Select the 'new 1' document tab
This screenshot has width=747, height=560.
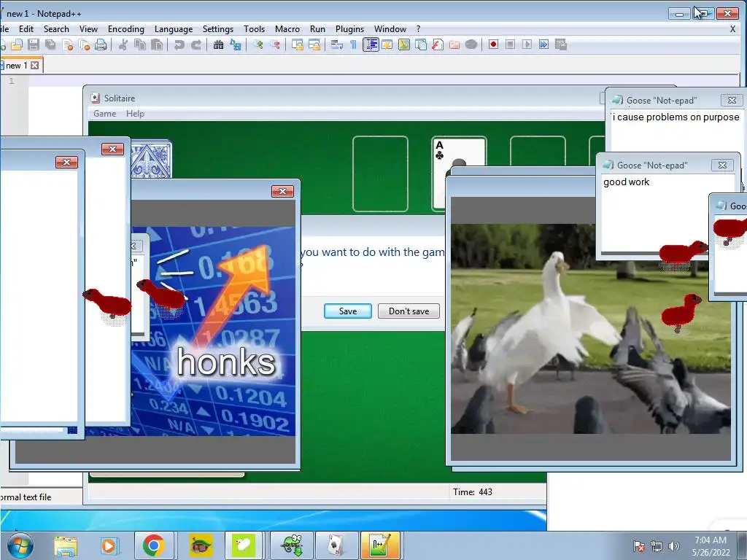pyautogui.click(x=17, y=65)
